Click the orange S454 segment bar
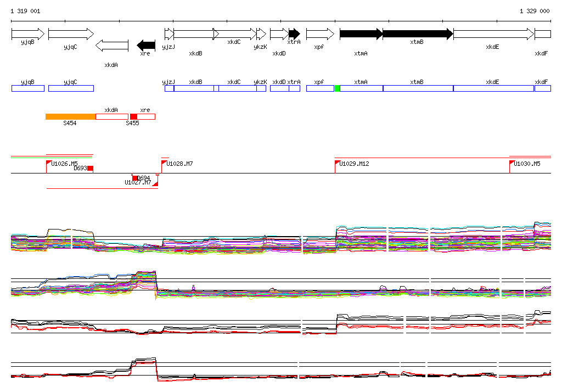 tap(70, 116)
